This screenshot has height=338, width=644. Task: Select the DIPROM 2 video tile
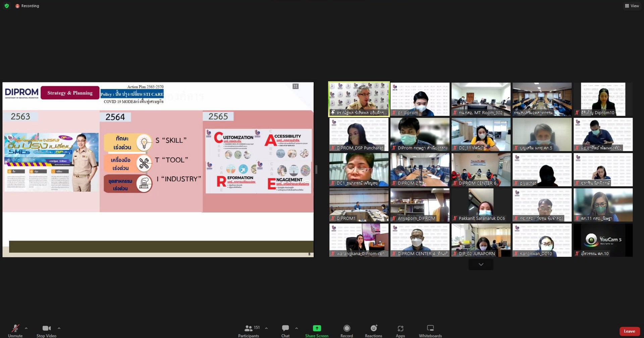(420, 170)
